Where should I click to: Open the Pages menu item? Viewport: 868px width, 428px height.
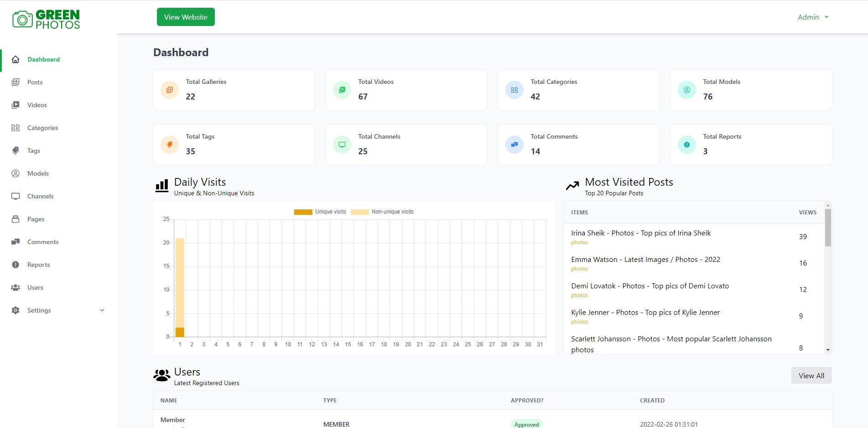pos(36,219)
